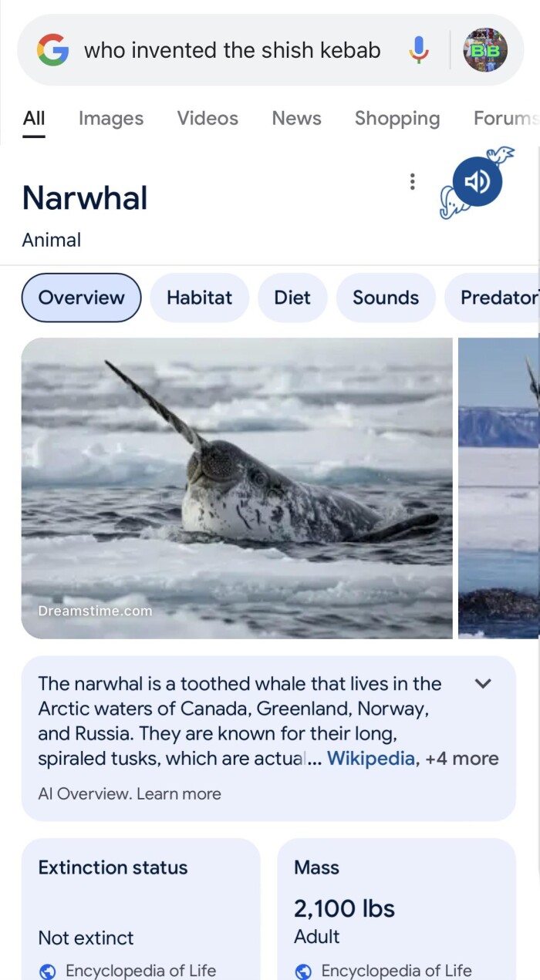Switch to the Images tab
This screenshot has height=980, width=540.
click(x=111, y=119)
